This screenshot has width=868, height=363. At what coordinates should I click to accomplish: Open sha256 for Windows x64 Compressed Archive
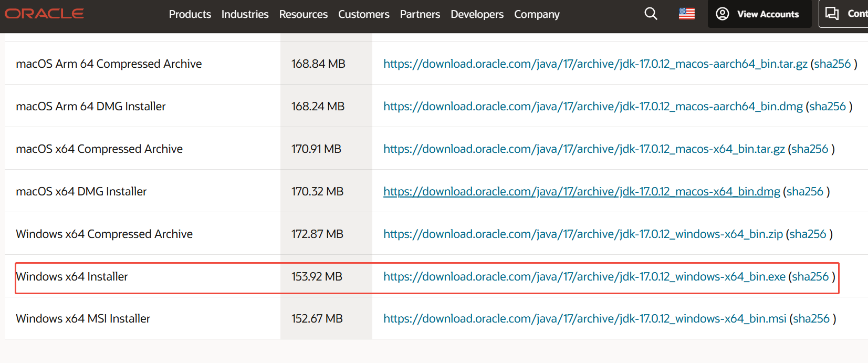click(808, 234)
